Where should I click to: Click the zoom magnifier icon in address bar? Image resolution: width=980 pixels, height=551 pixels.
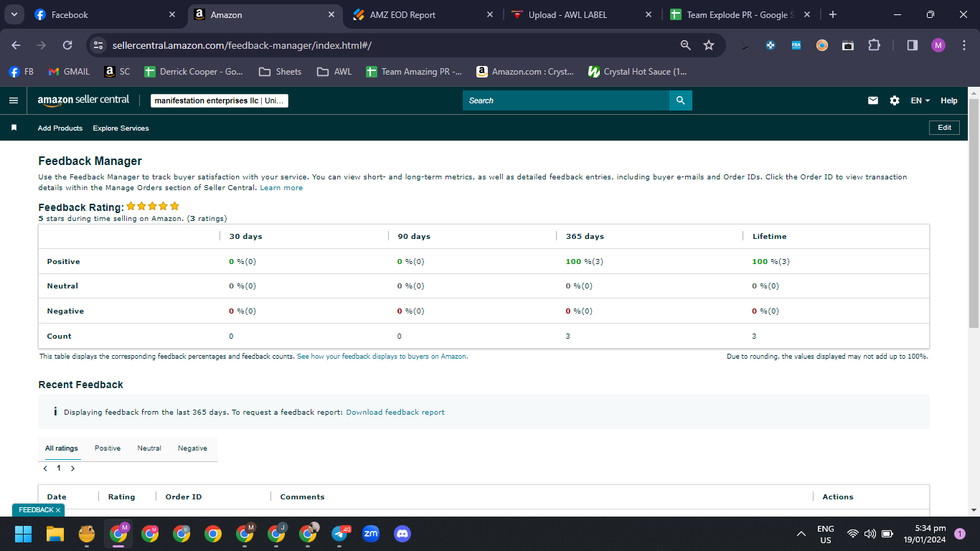686,45
